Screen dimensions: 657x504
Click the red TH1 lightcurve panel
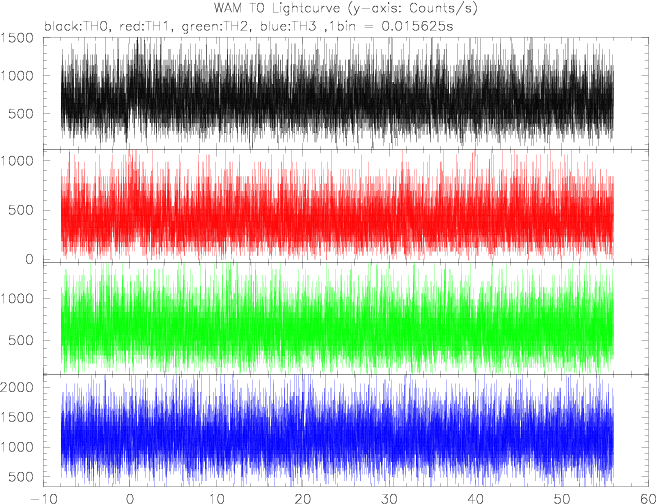[346, 206]
